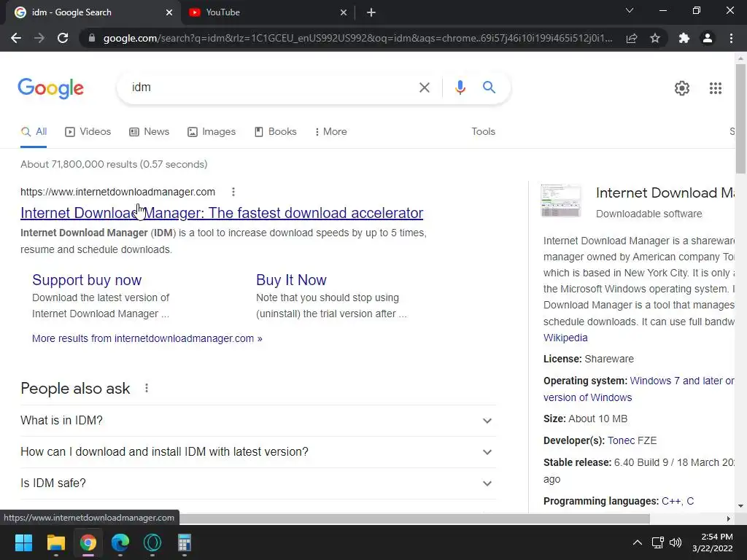Open the Extensions puzzle icon
The width and height of the screenshot is (747, 560).
tap(684, 38)
